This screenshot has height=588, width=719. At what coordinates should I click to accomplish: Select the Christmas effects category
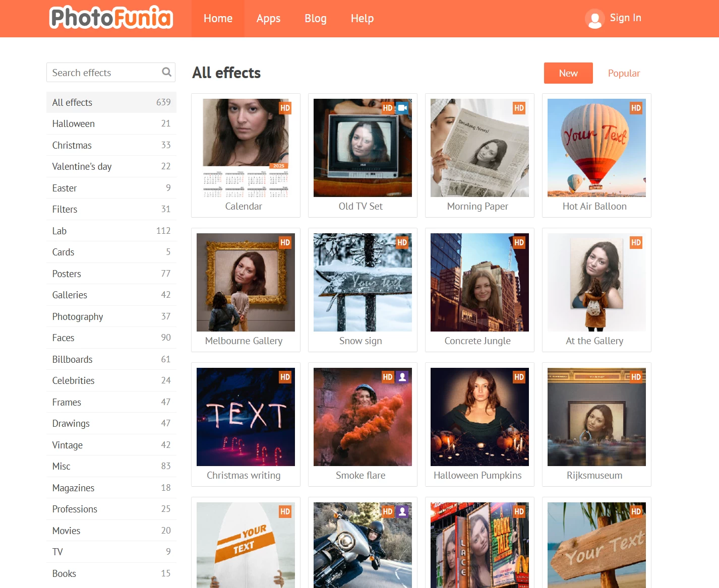72,145
